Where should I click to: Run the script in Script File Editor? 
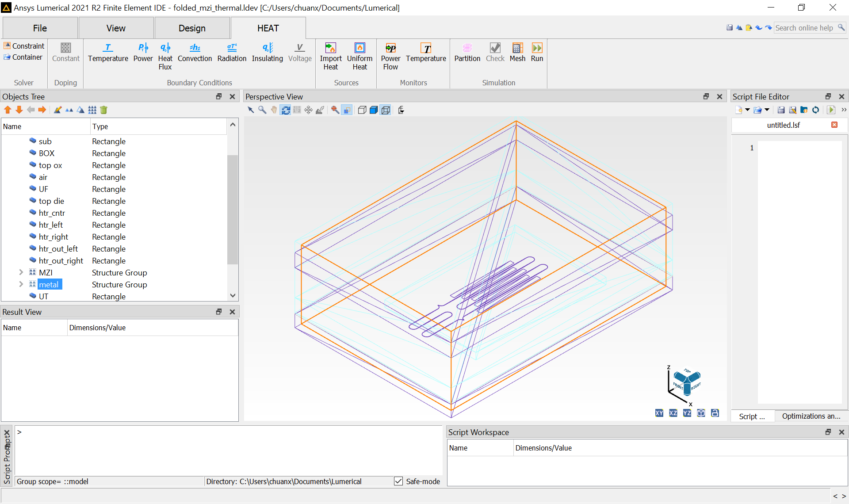coord(831,110)
